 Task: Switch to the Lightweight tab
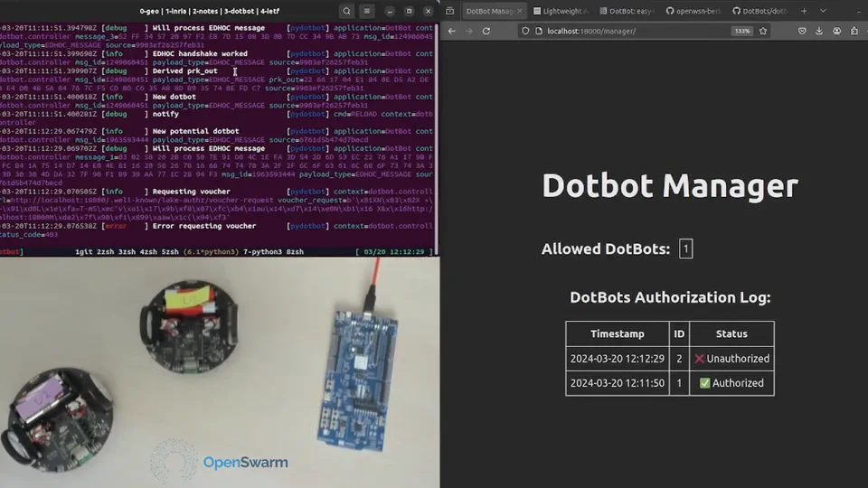coord(561,11)
